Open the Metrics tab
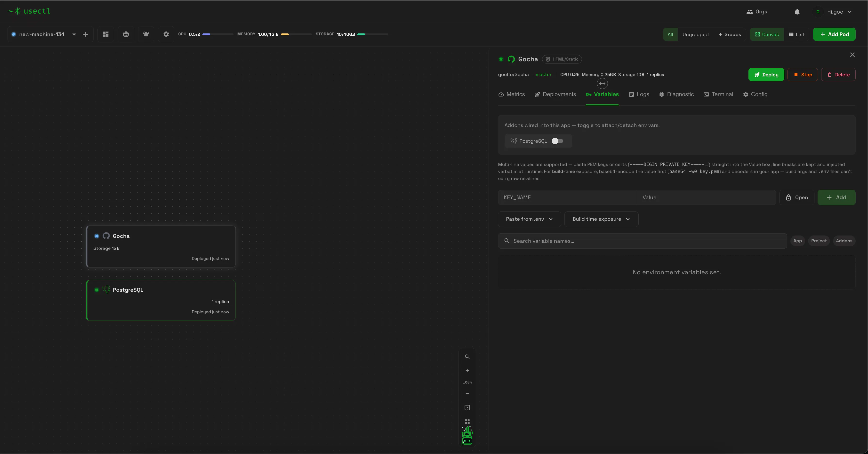The image size is (868, 454). coord(512,95)
